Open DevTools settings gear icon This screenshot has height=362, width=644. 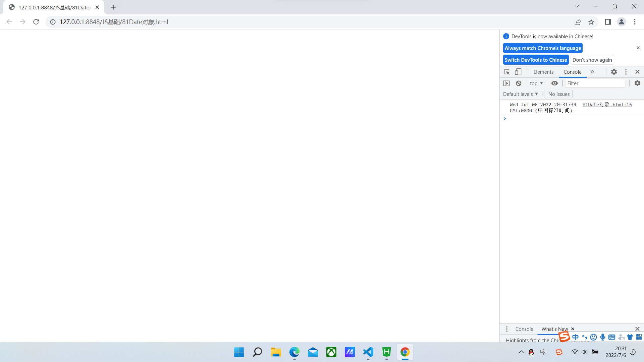coord(614,72)
